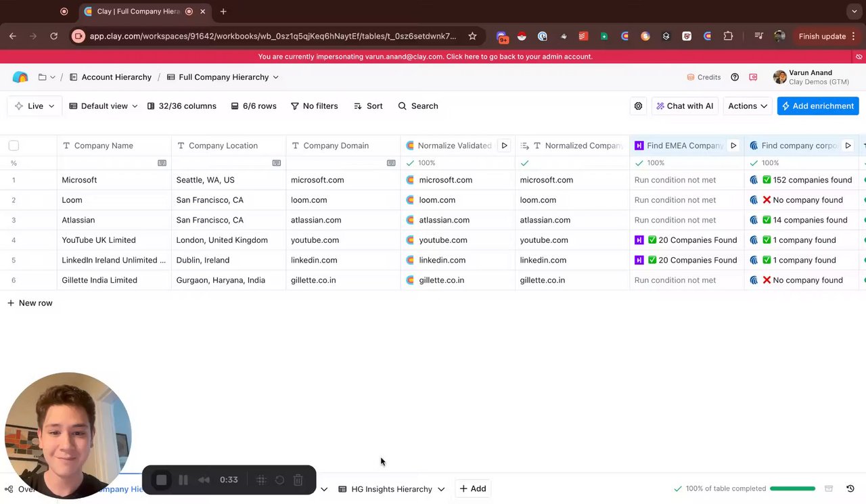The image size is (866, 504).
Task: Open the Sort menu
Action: (368, 106)
